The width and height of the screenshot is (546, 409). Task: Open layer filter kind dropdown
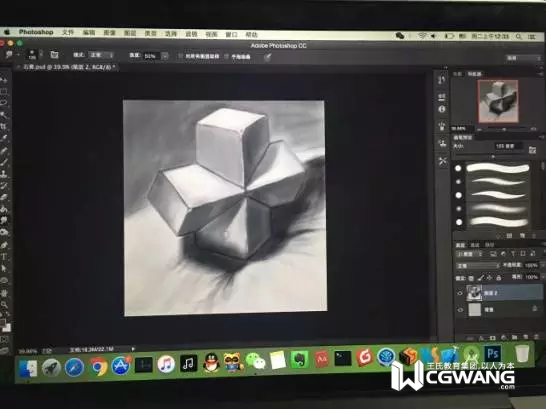click(x=469, y=254)
